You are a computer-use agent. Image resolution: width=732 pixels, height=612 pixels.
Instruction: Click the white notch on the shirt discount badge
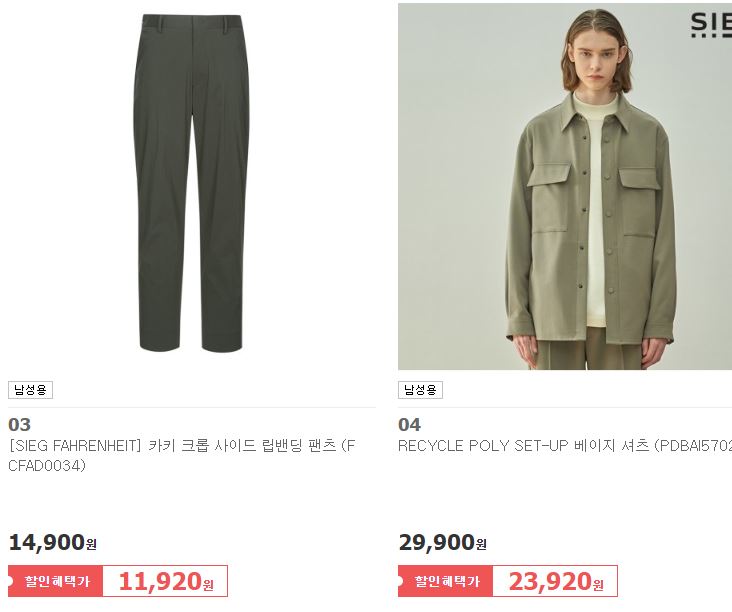point(400,582)
